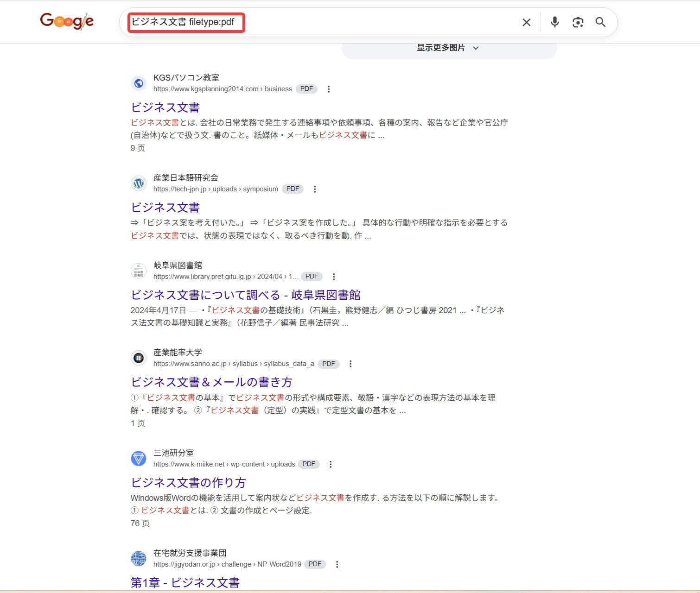The width and height of the screenshot is (700, 593).
Task: Open the ビジネス文書＆メールの書き方 link
Action: pos(211,382)
